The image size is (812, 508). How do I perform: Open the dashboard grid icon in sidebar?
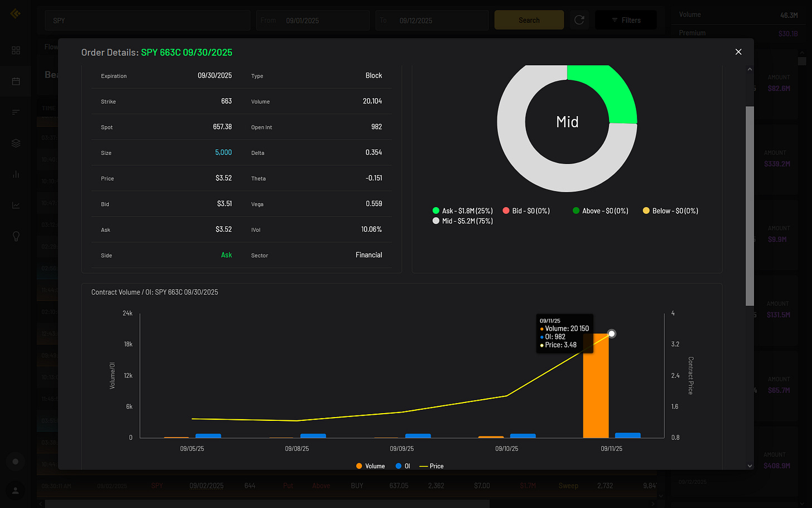coord(16,50)
